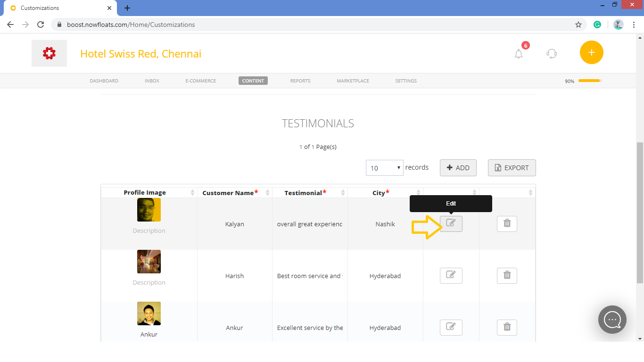644x362 pixels.
Task: Bookmark this page with the star icon
Action: (578, 25)
